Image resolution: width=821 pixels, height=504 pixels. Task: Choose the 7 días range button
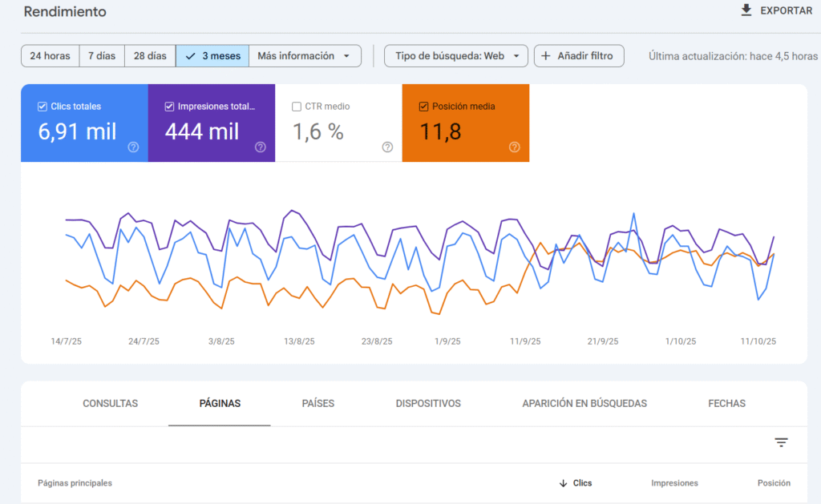102,56
